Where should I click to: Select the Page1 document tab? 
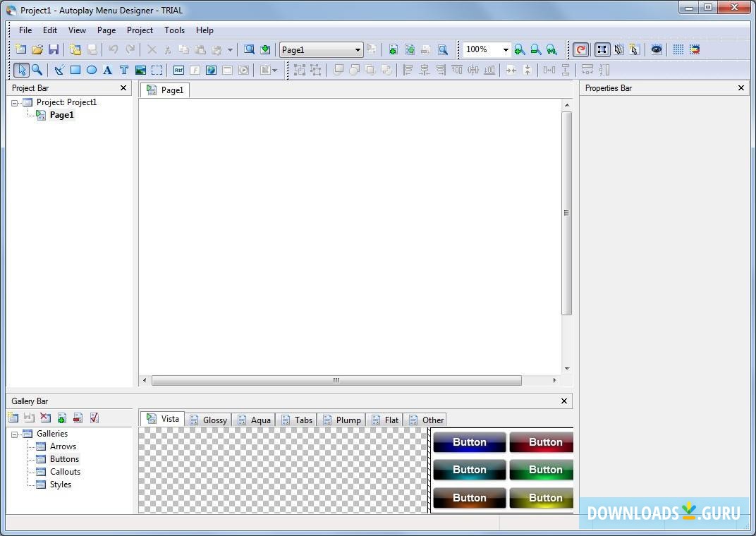[165, 90]
